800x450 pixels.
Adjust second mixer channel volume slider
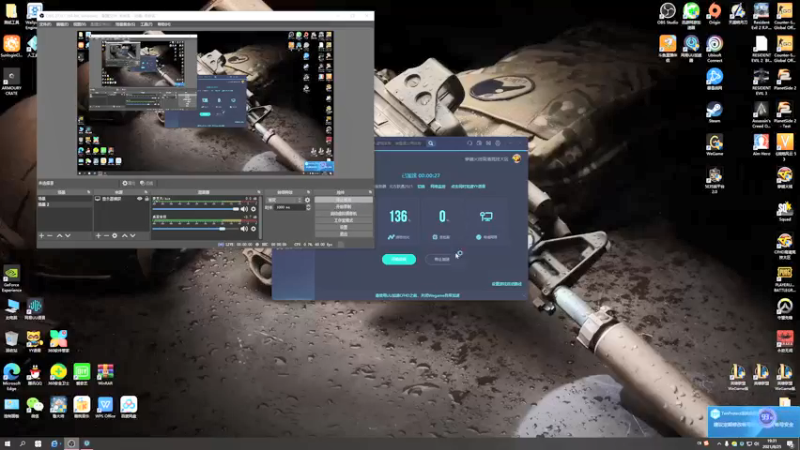tap(196, 229)
